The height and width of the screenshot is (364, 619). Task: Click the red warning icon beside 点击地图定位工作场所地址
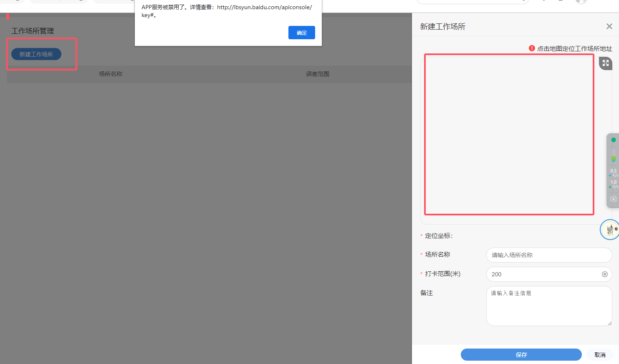coord(532,48)
